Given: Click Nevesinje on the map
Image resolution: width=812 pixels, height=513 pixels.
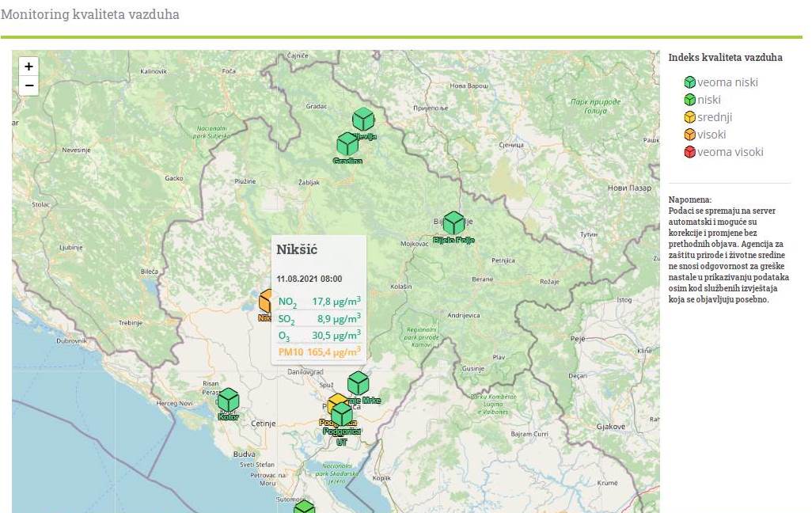Looking at the screenshot, I should [76, 150].
